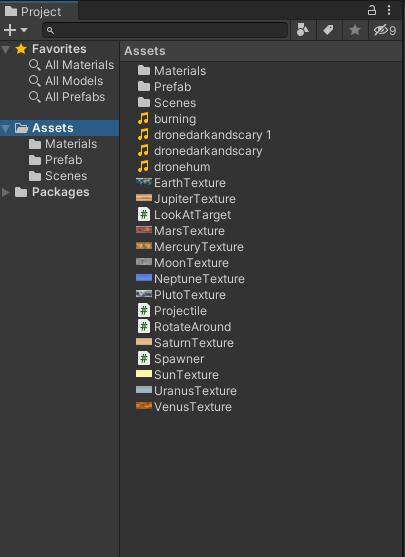The image size is (405, 557).
Task: Click the Search by Type filter icon
Action: coord(303,30)
